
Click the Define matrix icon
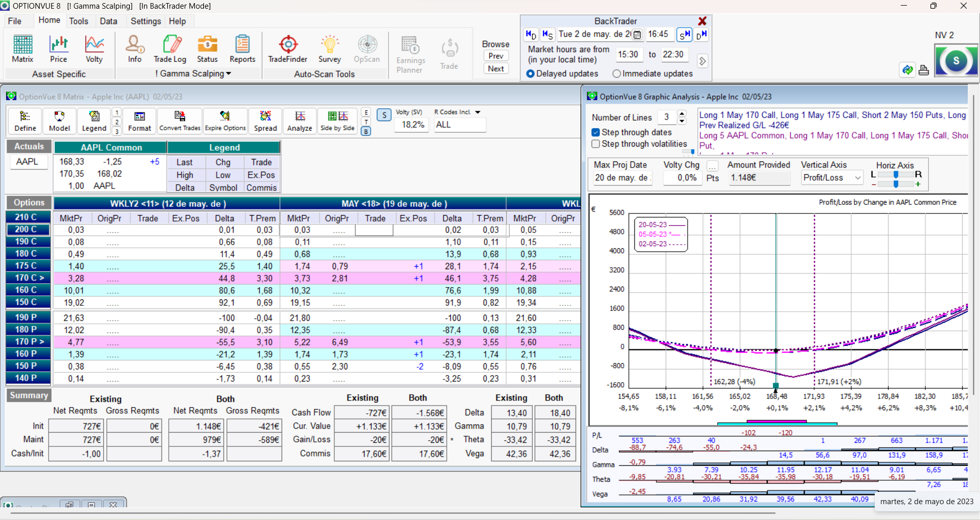(x=25, y=121)
